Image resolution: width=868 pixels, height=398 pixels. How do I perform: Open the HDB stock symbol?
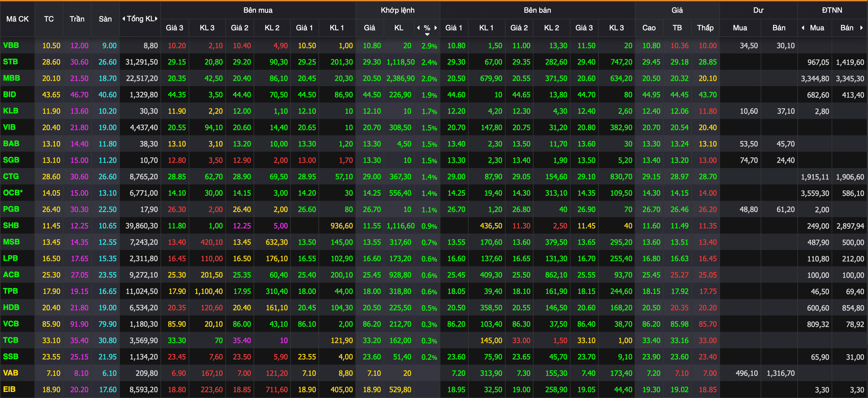click(11, 307)
